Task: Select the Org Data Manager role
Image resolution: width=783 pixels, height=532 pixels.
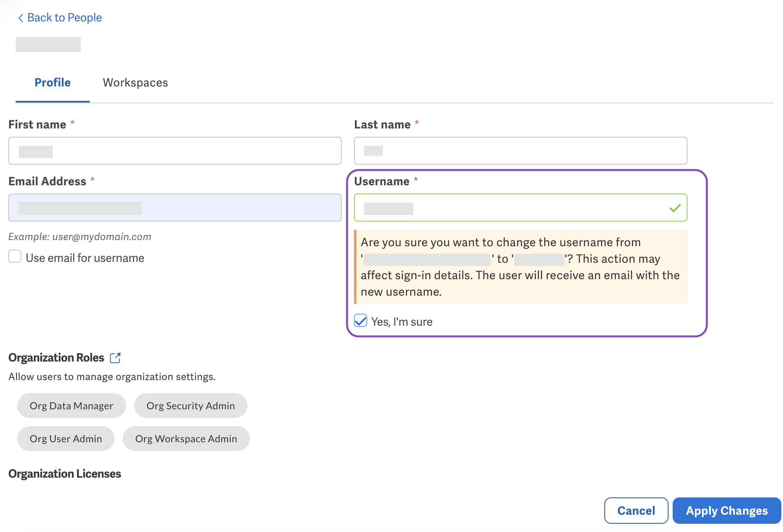Action: coord(71,406)
